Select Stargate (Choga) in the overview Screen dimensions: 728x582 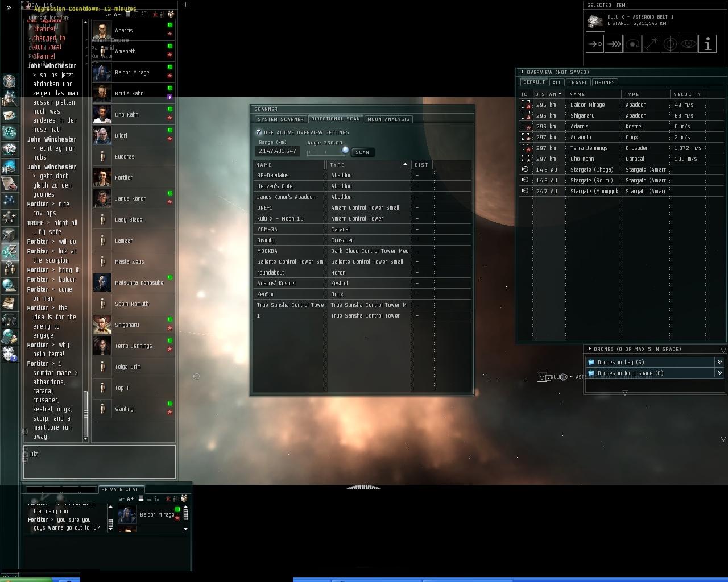tap(623, 169)
